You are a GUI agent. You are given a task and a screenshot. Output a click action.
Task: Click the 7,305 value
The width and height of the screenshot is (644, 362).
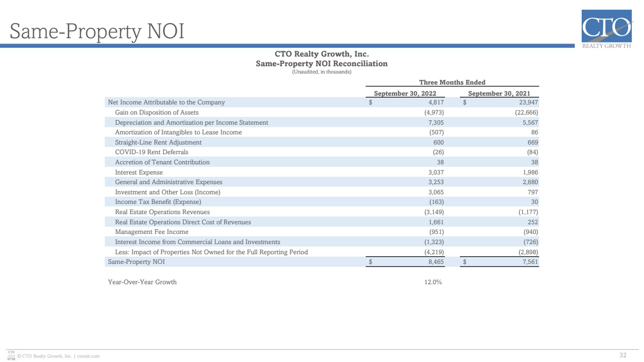click(x=436, y=122)
